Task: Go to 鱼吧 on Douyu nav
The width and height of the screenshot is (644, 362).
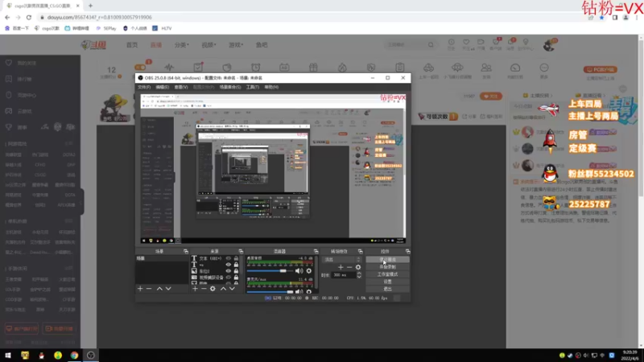Action: [x=262, y=45]
